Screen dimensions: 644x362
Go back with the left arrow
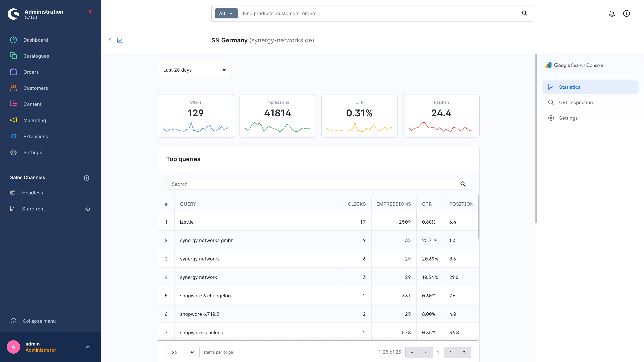pyautogui.click(x=110, y=40)
